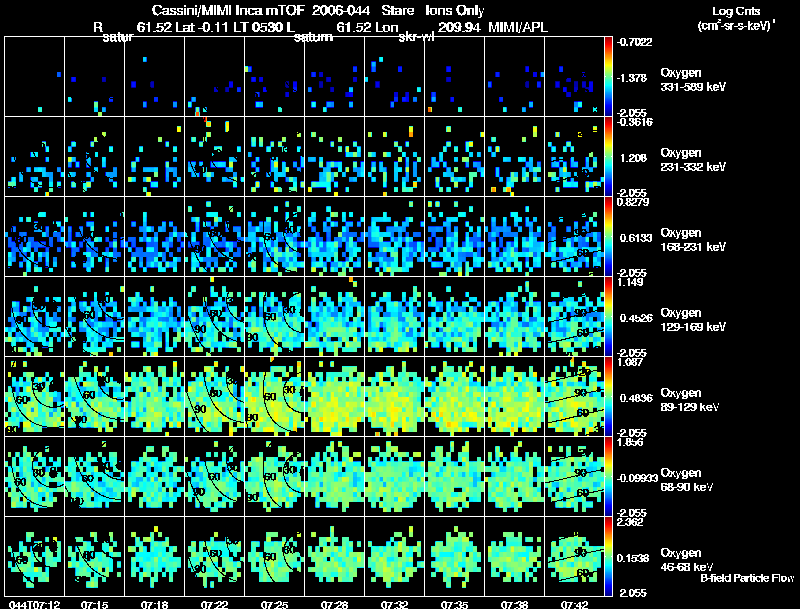Select the 044T07:12 time label
Image resolution: width=800 pixels, height=609 pixels.
click(35, 604)
